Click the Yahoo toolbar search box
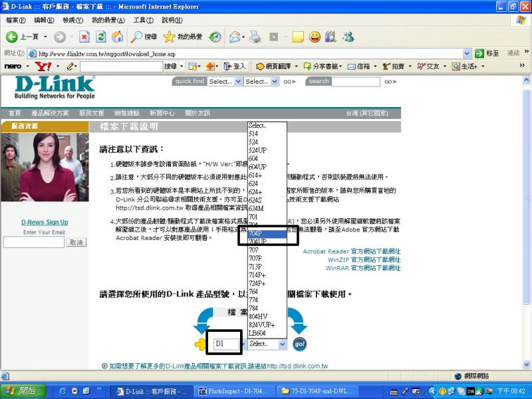This screenshot has width=532, height=399. [121, 66]
